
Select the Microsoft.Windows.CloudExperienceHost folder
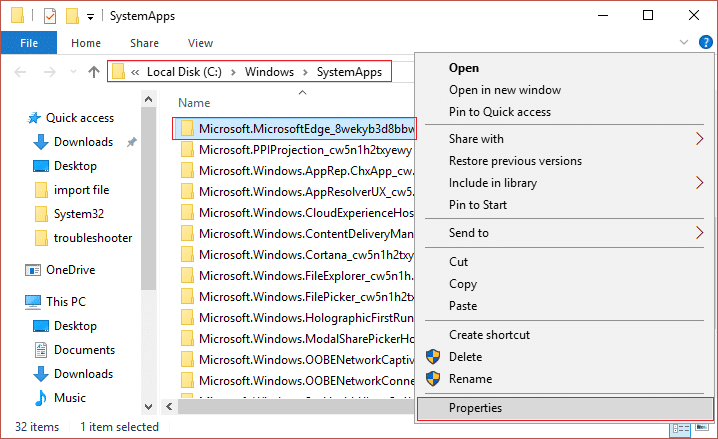coord(296,213)
